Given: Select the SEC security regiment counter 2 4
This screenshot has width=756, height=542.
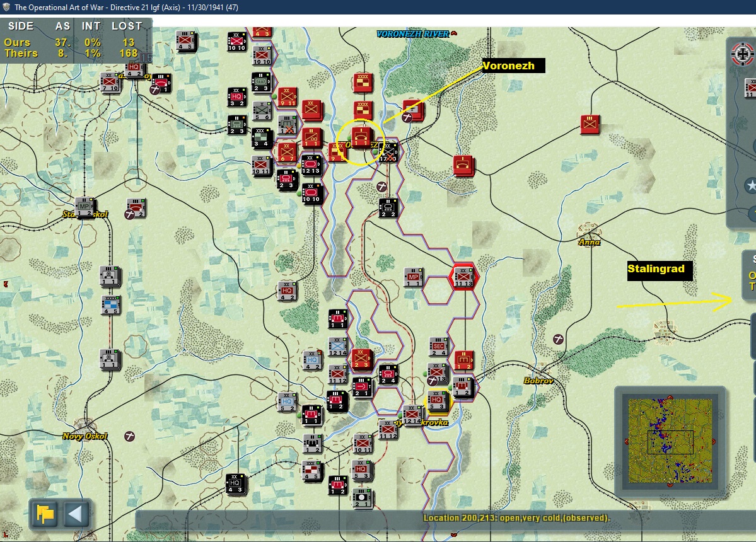Looking at the screenshot, I should coord(438,347).
